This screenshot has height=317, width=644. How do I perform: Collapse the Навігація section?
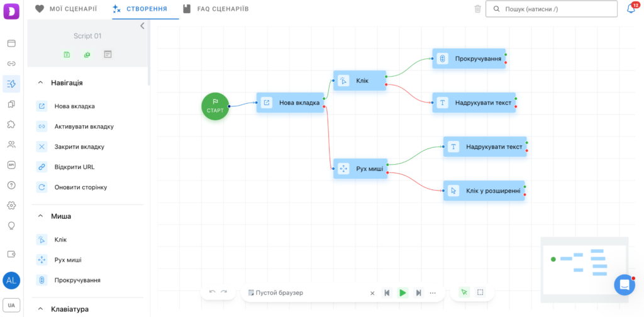tap(40, 82)
